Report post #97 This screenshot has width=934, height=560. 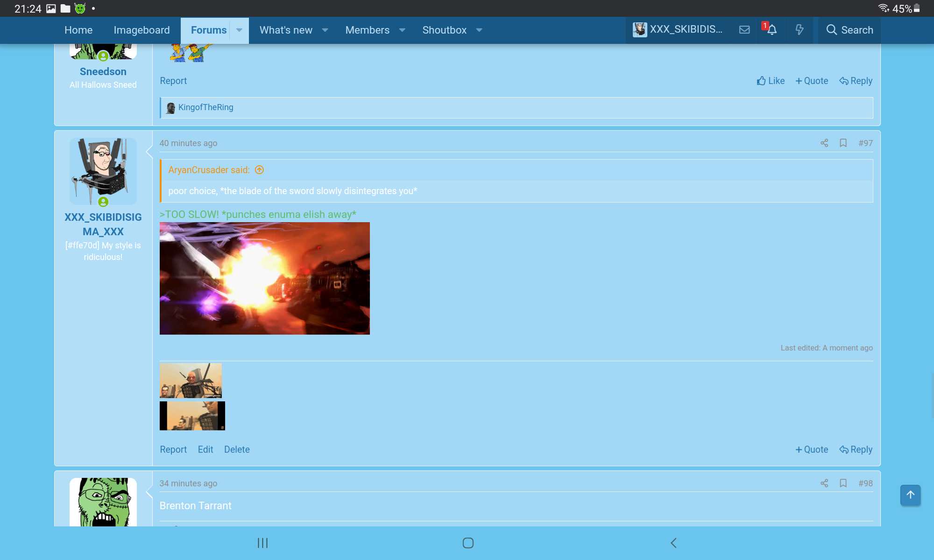coord(173,449)
